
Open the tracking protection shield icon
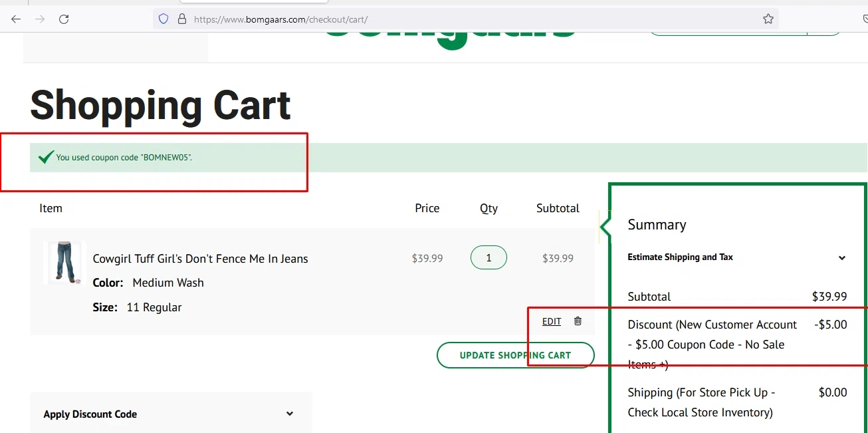[163, 19]
